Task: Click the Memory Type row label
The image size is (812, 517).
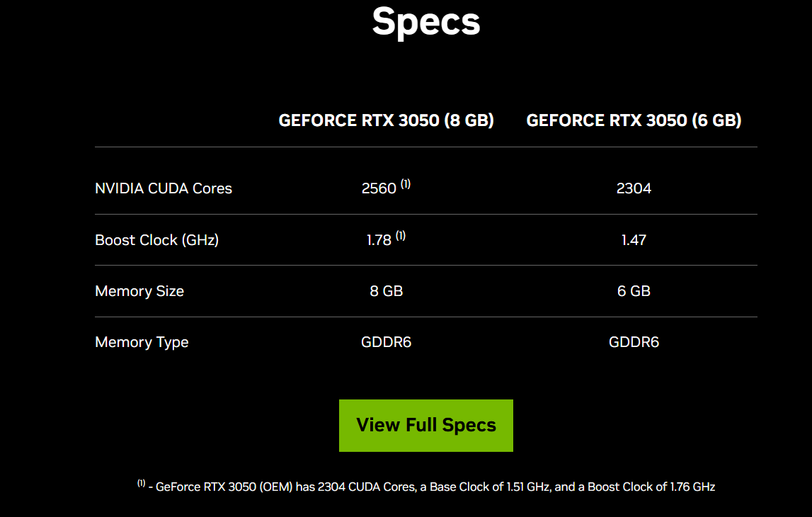Action: coord(142,342)
